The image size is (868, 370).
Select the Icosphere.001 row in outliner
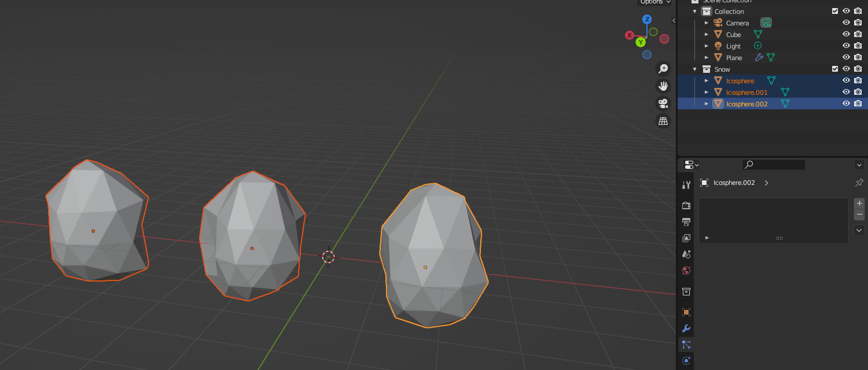coord(773,92)
